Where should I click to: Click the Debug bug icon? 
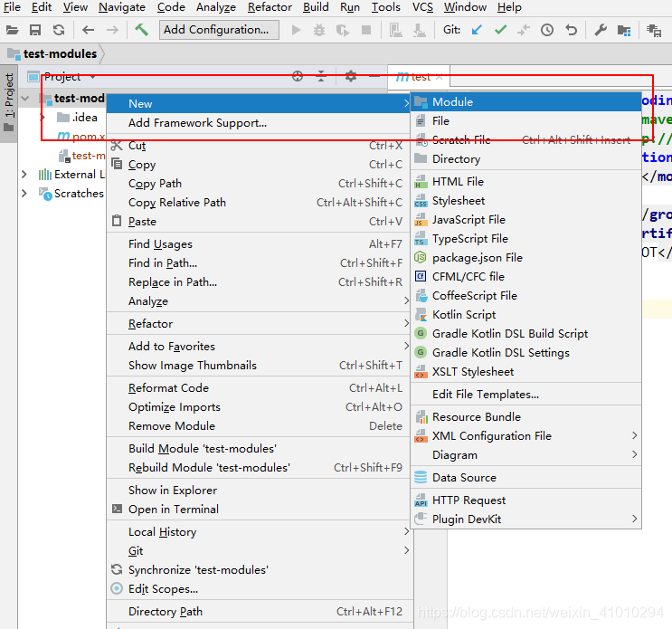(x=319, y=30)
